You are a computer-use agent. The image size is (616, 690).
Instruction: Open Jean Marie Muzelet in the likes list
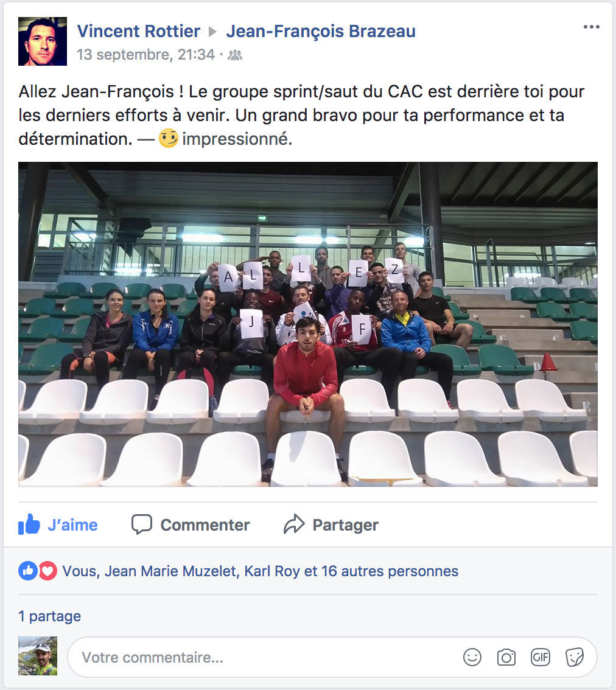(172, 571)
